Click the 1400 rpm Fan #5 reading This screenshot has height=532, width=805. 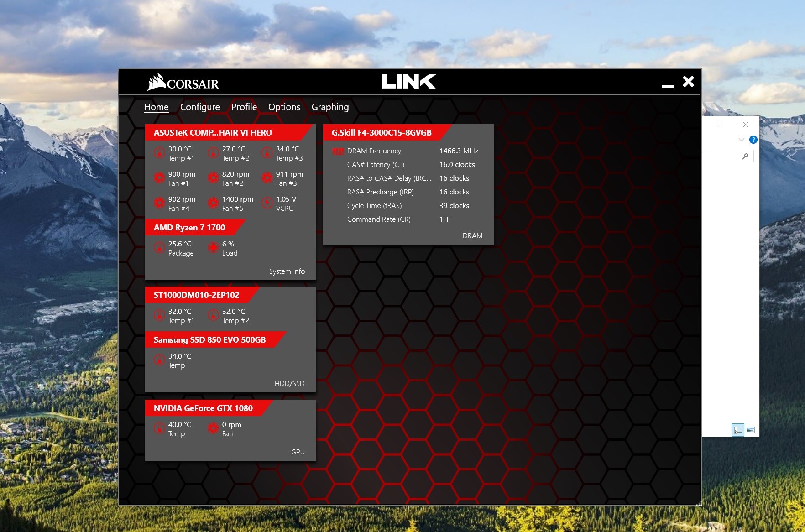238,199
